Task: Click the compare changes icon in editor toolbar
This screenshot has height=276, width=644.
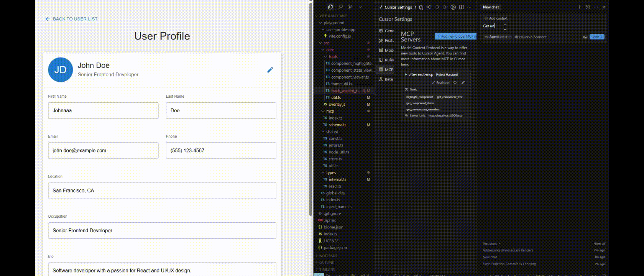Action: click(421, 7)
